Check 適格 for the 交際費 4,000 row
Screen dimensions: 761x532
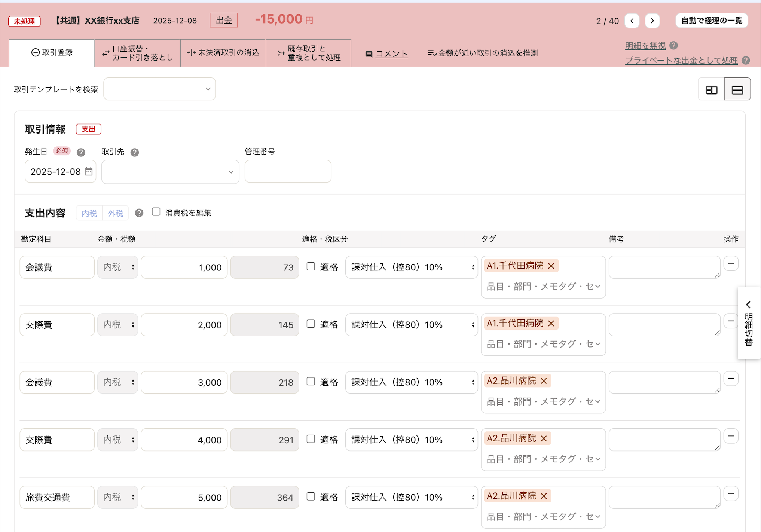(x=311, y=439)
